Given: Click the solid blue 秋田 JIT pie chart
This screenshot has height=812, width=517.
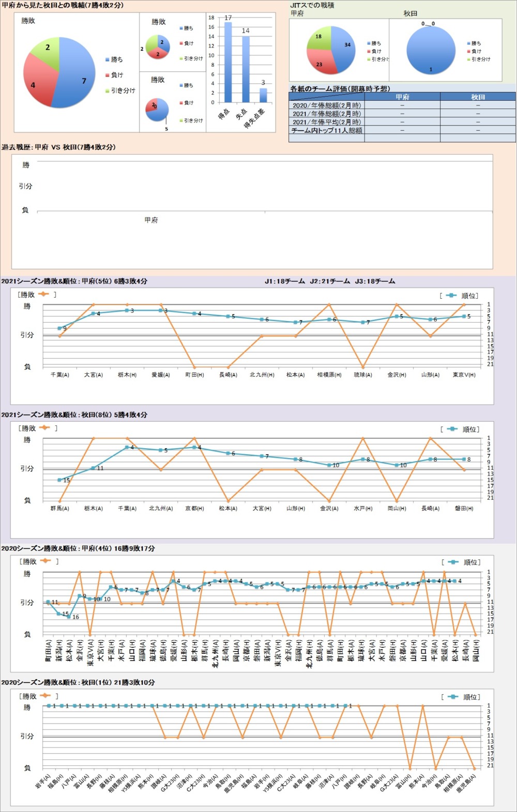Looking at the screenshot, I should click(x=431, y=50).
